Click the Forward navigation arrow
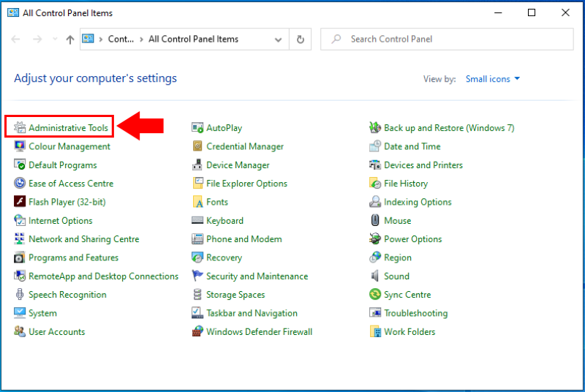585x392 pixels. click(37, 39)
